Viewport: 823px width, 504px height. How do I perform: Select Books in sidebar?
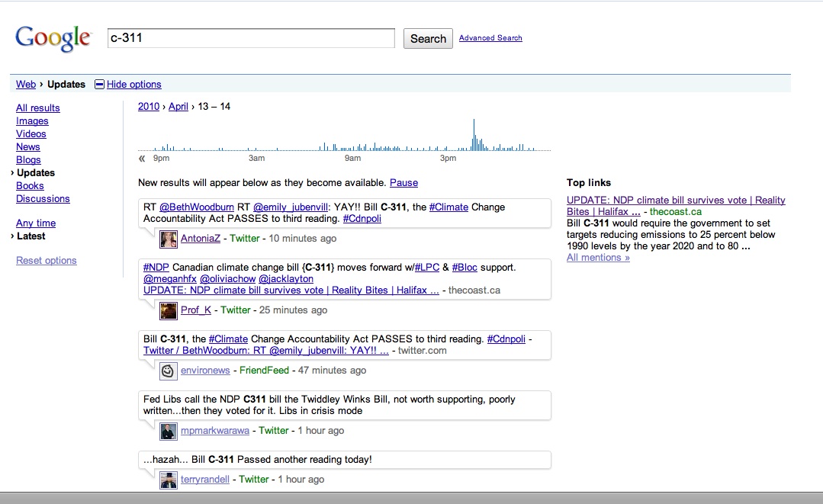[x=30, y=186]
